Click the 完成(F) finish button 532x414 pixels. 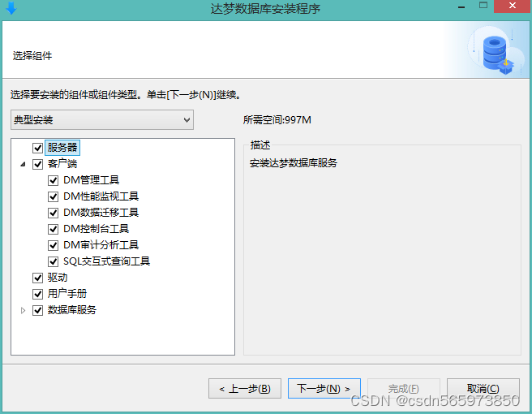404,389
